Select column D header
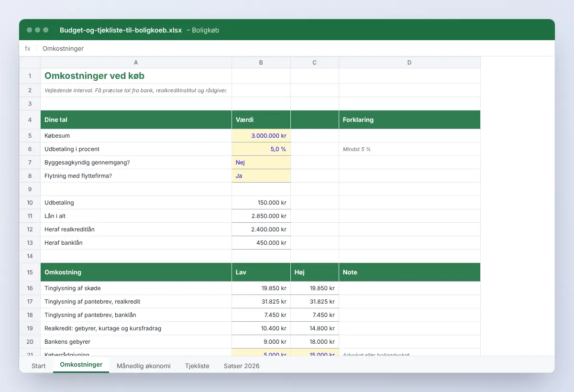This screenshot has width=574, height=392. coord(409,63)
